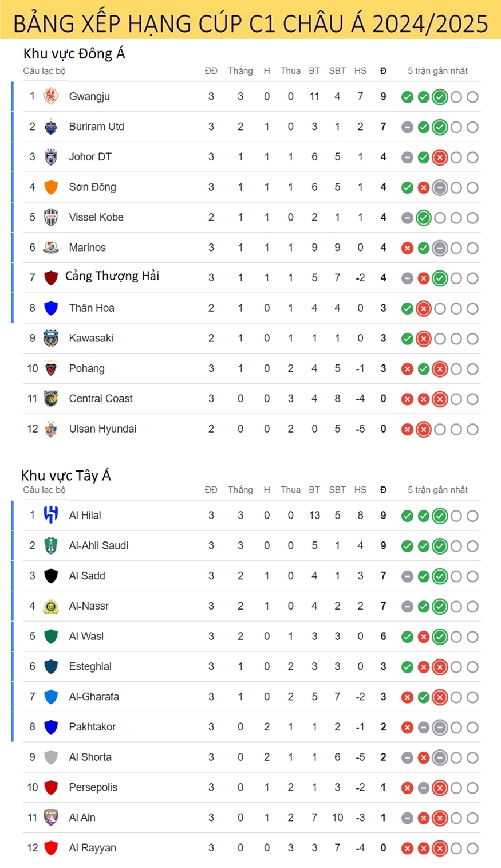Click the Đ points column header in Đông Á

383,71
